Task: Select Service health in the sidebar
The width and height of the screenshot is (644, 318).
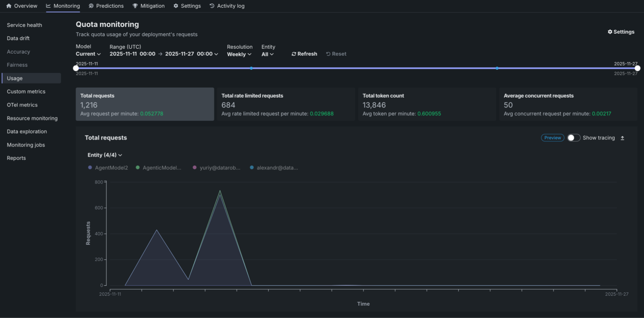Action: pyautogui.click(x=24, y=25)
